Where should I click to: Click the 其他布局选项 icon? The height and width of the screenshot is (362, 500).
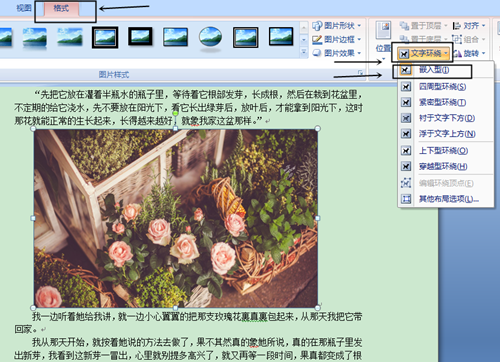[x=406, y=199]
